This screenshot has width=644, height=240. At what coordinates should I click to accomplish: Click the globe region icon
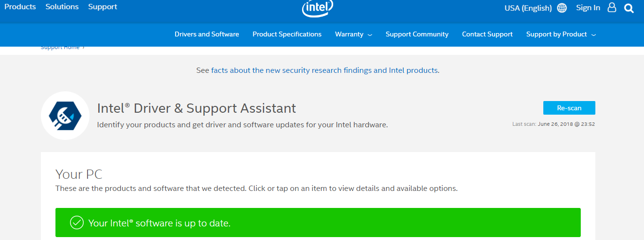pos(562,8)
